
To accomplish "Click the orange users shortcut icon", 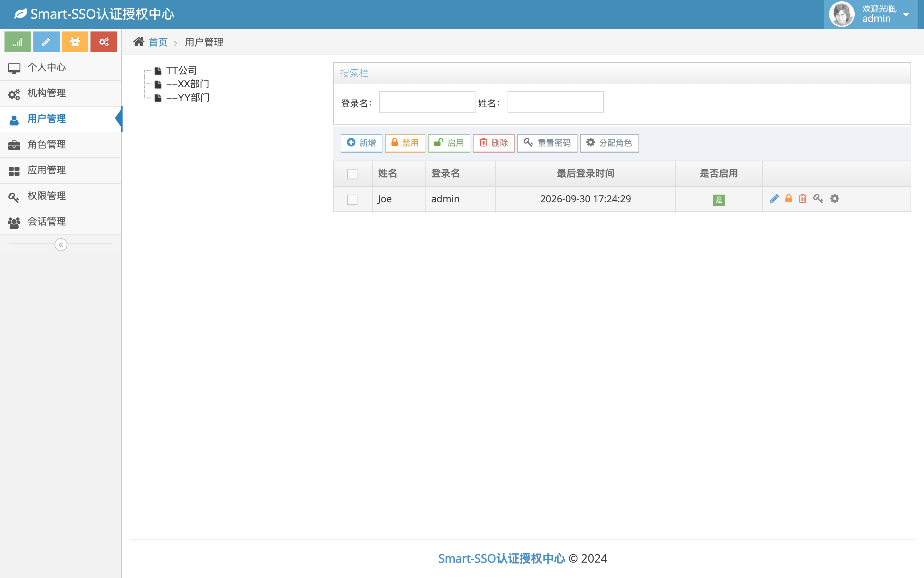I will pos(75,42).
